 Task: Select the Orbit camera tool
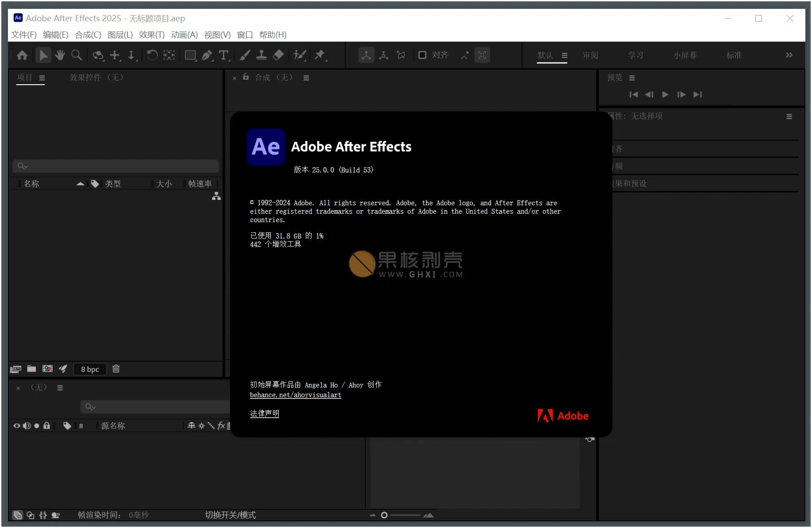coord(98,55)
